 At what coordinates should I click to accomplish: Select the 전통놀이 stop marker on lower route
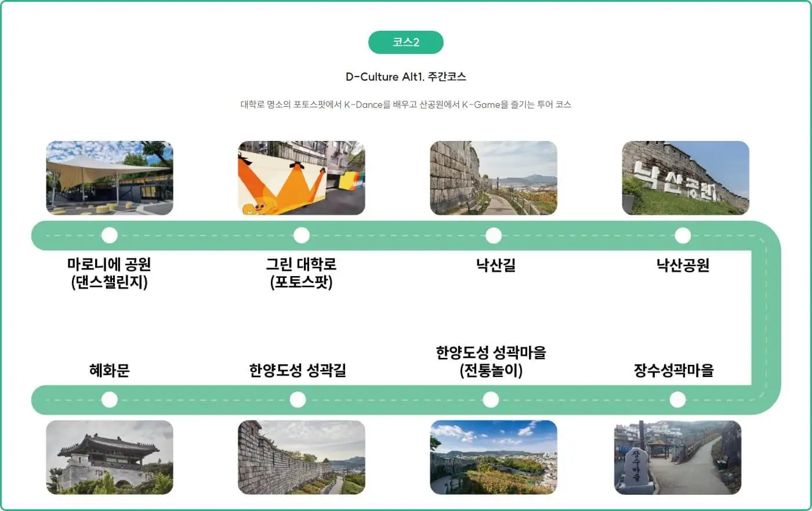point(491,398)
